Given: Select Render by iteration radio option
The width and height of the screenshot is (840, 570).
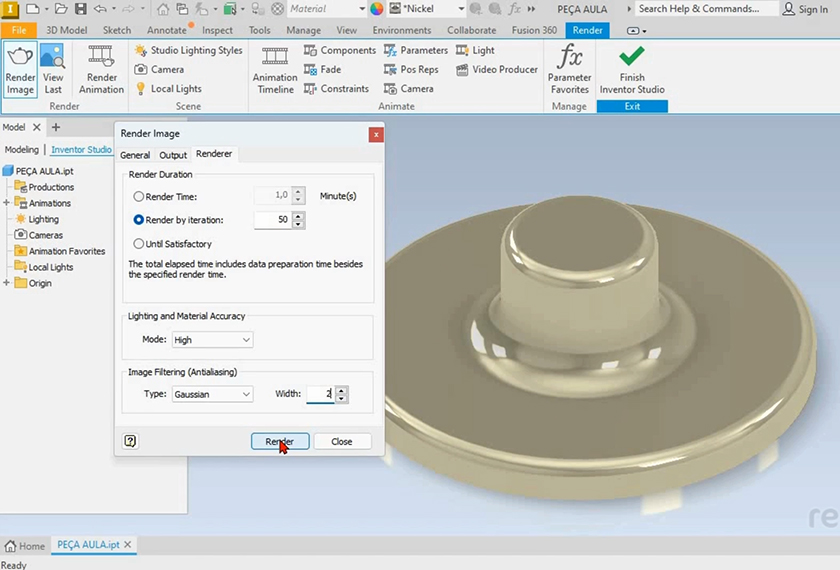Looking at the screenshot, I should [139, 220].
